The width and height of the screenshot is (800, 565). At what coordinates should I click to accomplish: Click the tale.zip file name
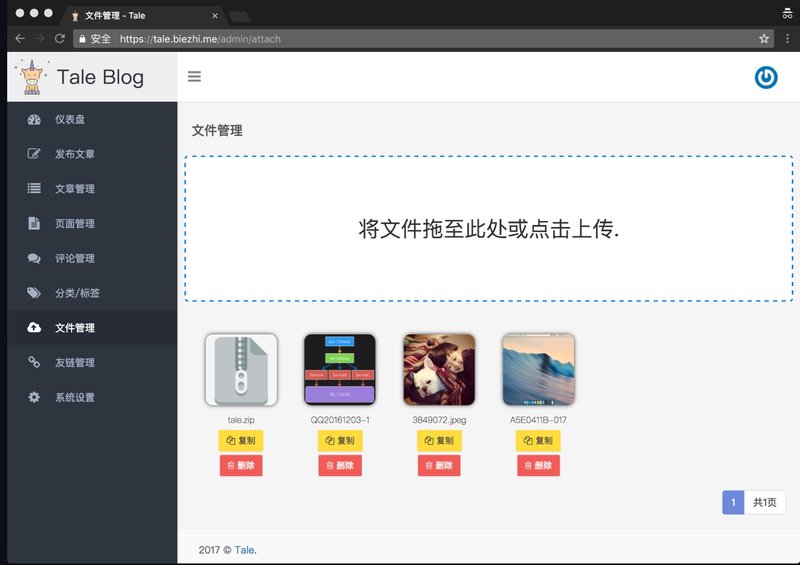[x=241, y=420]
